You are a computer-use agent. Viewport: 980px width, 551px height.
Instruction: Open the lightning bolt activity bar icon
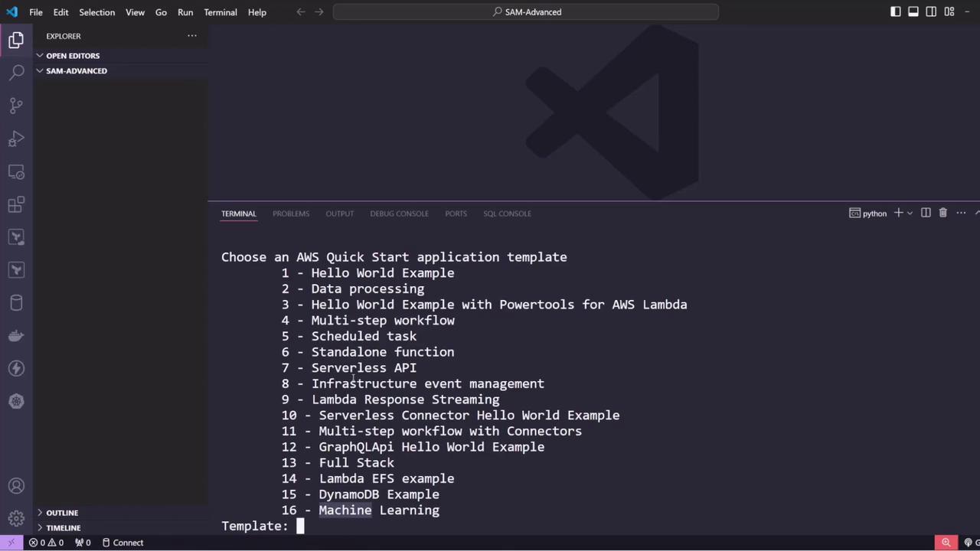(16, 368)
